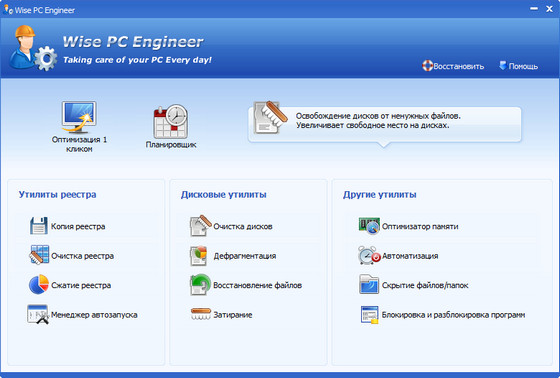The width and height of the screenshot is (560, 378).
Task: Click the Восстановить label in header
Action: tap(459, 66)
